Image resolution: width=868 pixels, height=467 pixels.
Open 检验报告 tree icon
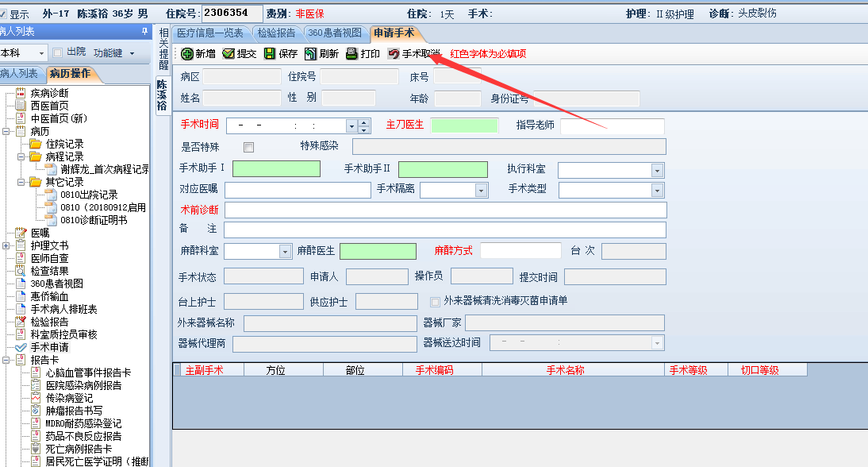21,322
